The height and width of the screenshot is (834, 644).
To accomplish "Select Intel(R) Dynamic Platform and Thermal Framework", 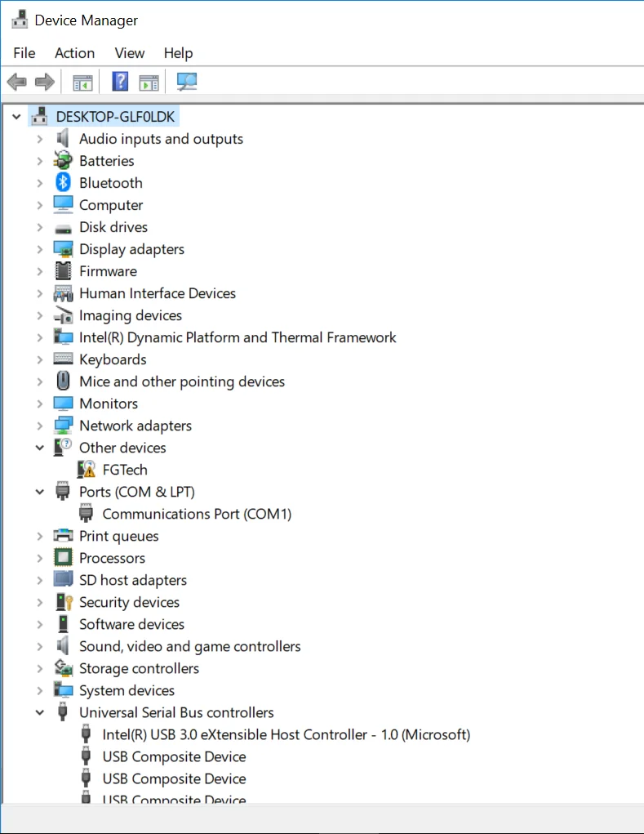I will (x=238, y=337).
